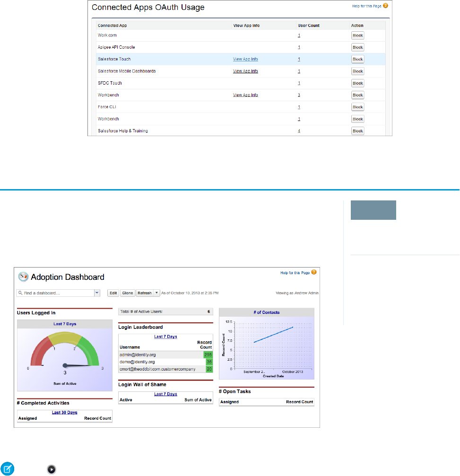This screenshot has height=476, width=460.
Task: Block the SFDC Touch app
Action: click(358, 83)
